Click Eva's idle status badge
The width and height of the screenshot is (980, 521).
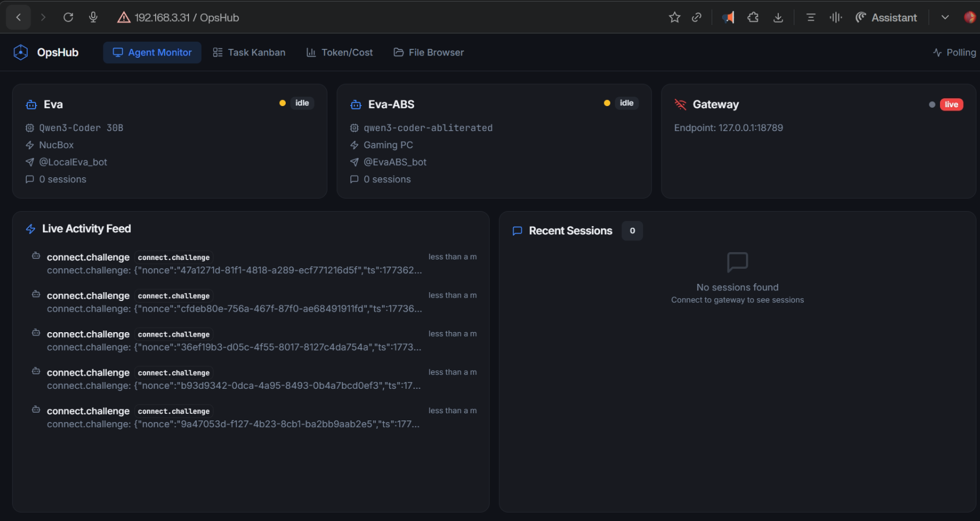[x=302, y=103]
